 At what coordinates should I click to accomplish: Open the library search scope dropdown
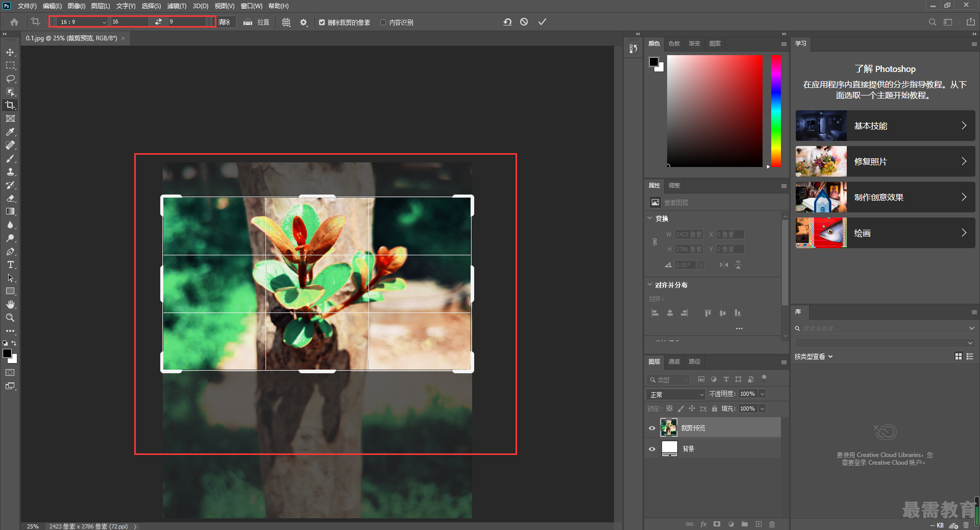coord(972,328)
